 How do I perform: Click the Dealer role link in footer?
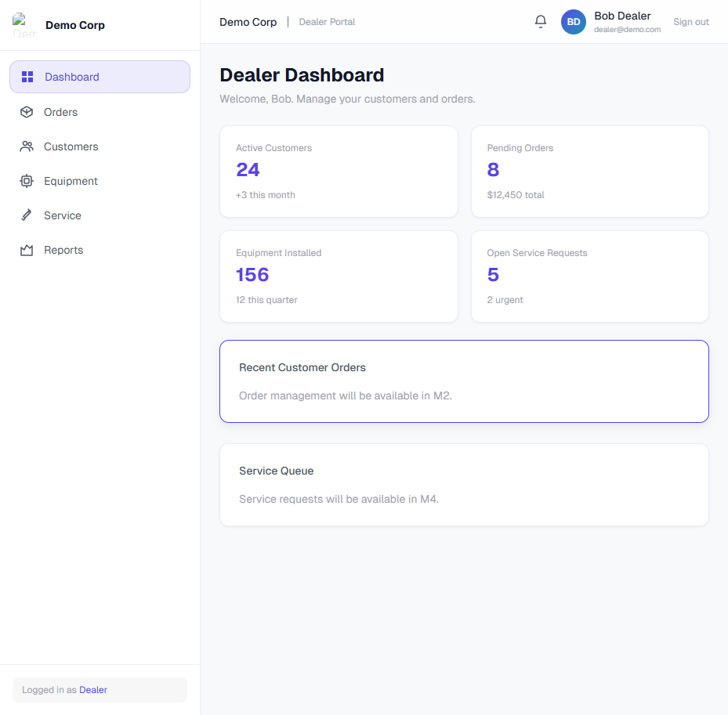coord(92,690)
